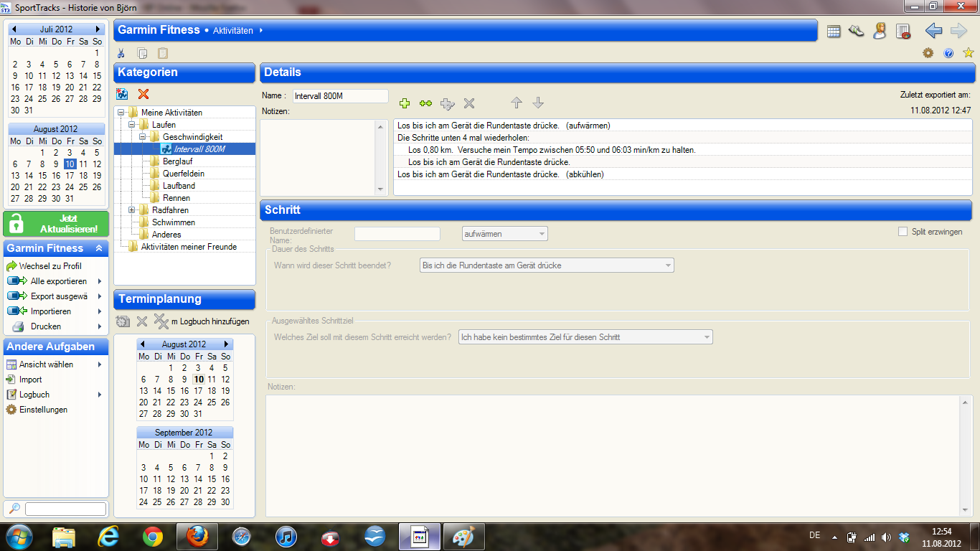Click the yellow star favorites icon
This screenshot has height=551, width=980.
pos(968,53)
